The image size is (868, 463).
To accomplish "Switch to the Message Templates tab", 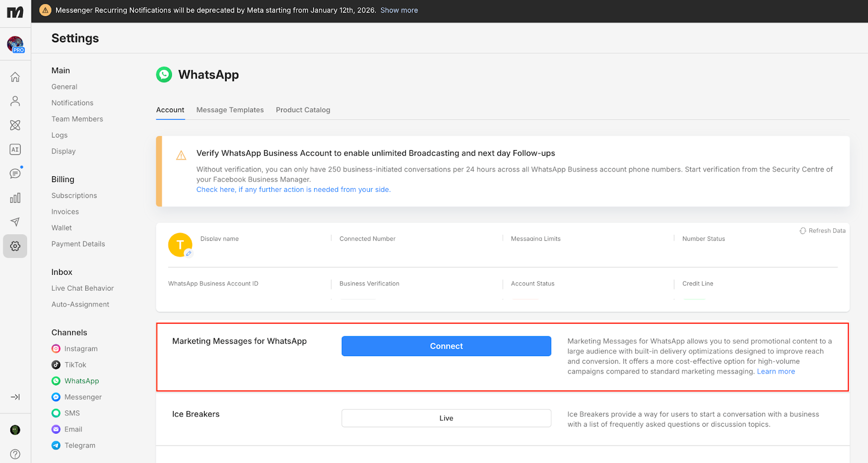I will click(230, 110).
